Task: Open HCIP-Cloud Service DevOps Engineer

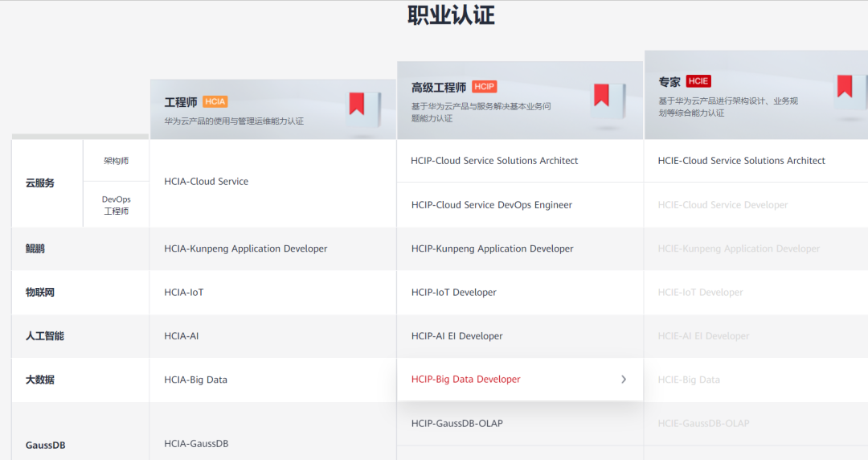Action: tap(492, 205)
